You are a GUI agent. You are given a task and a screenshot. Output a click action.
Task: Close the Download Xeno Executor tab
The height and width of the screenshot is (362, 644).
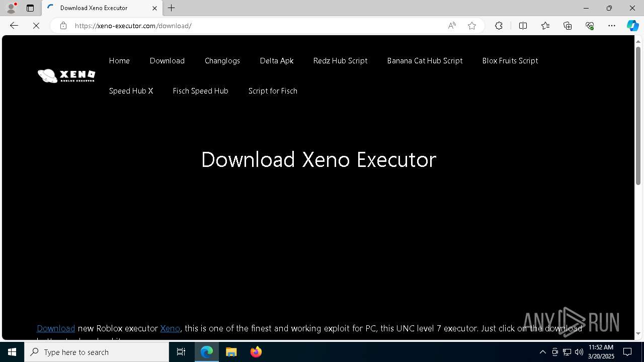pyautogui.click(x=154, y=8)
